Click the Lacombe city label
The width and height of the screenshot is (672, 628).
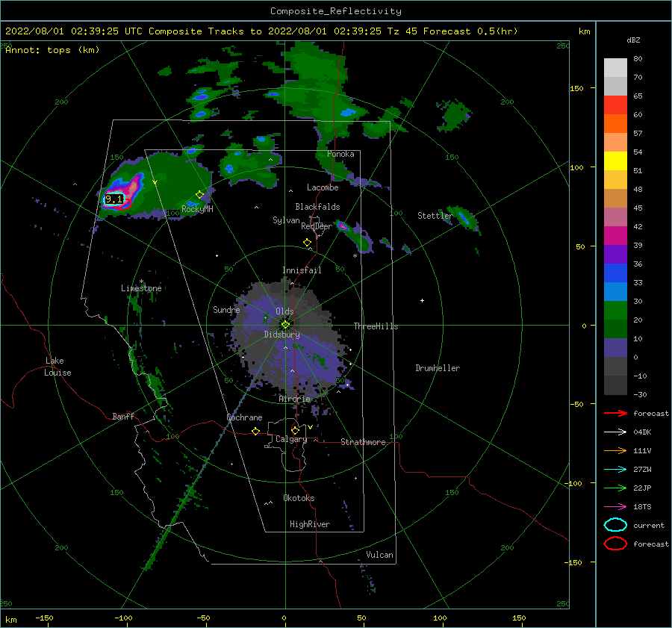click(x=323, y=187)
